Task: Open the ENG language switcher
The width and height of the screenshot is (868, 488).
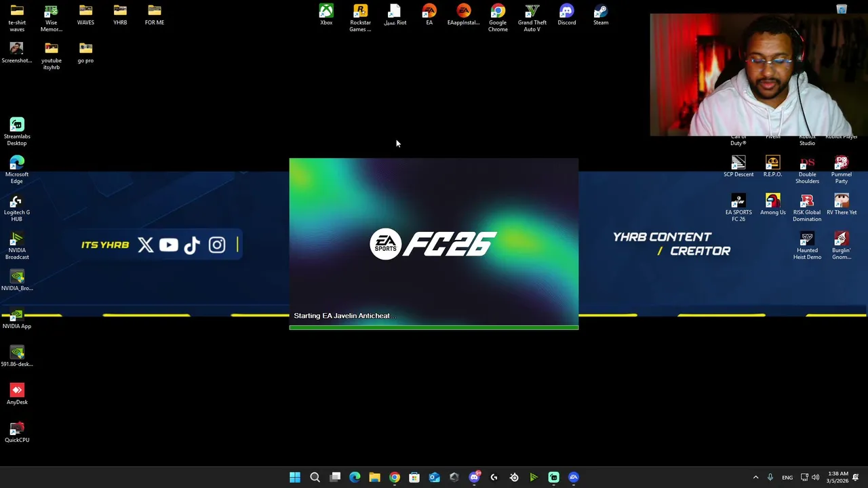Action: coord(787,477)
